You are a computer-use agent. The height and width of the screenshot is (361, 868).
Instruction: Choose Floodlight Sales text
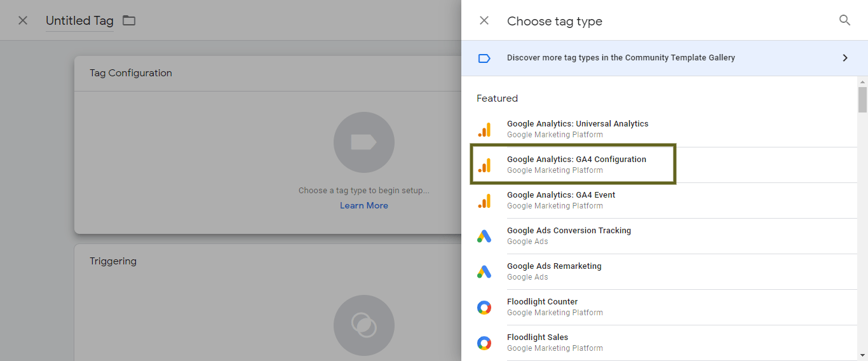point(538,337)
